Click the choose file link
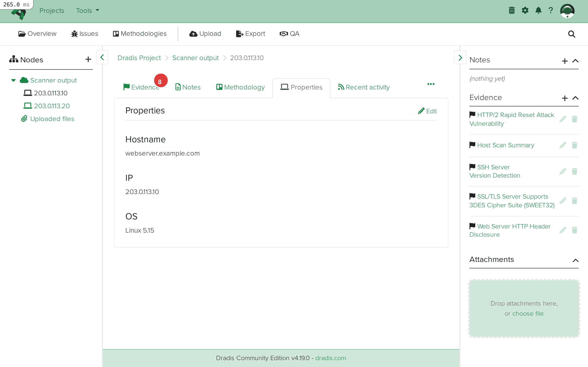Screen dimensions: 588x367 pyautogui.click(x=528, y=313)
